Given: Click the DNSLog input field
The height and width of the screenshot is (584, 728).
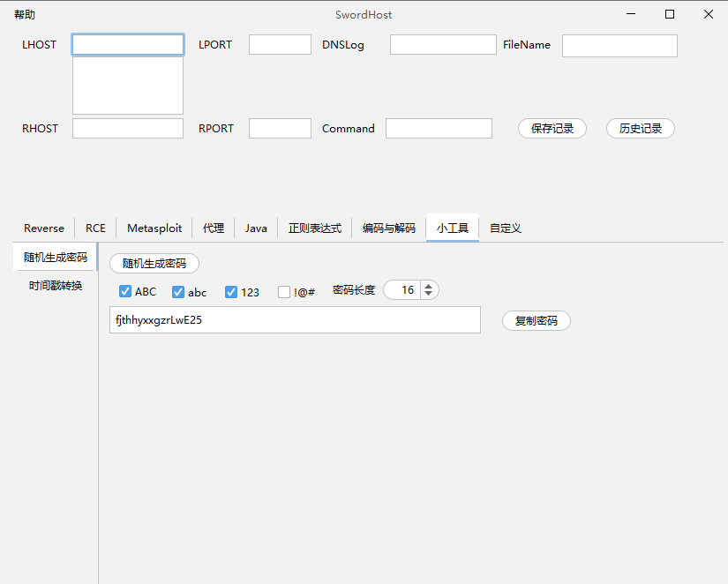Looking at the screenshot, I should pos(443,45).
